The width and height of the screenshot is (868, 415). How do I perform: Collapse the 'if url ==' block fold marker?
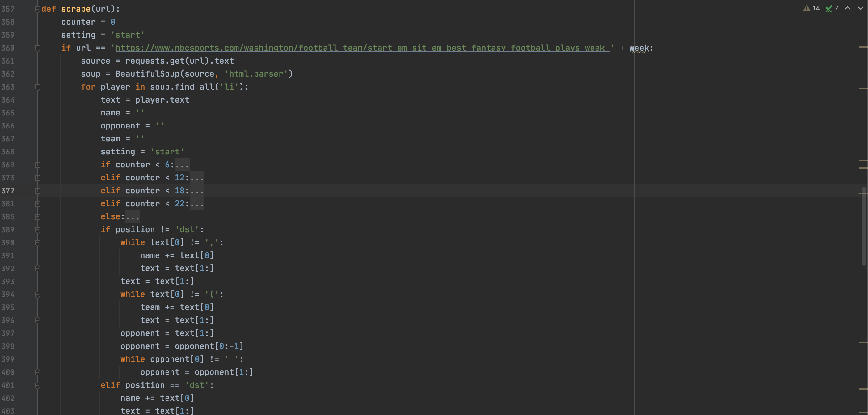[x=38, y=48]
